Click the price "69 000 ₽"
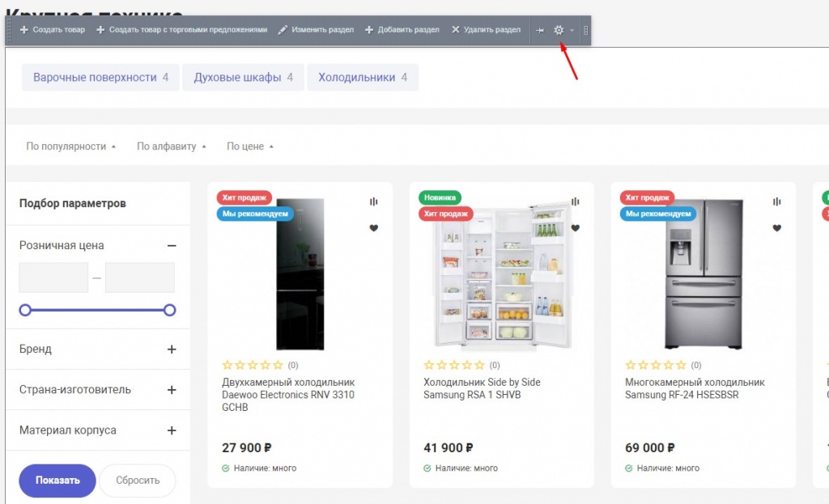829x504 pixels. pos(650,448)
